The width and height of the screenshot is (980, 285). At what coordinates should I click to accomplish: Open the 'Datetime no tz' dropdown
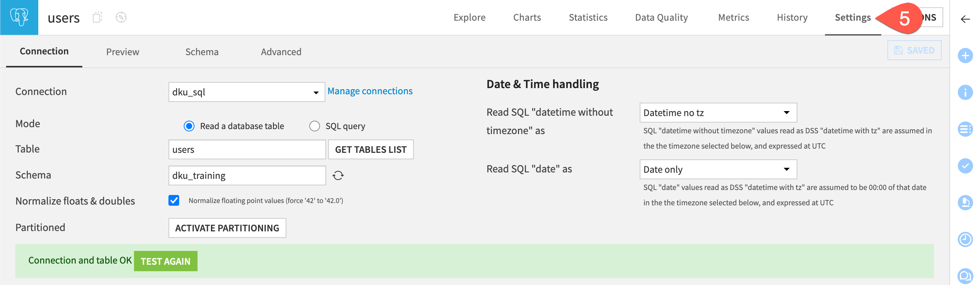point(718,113)
